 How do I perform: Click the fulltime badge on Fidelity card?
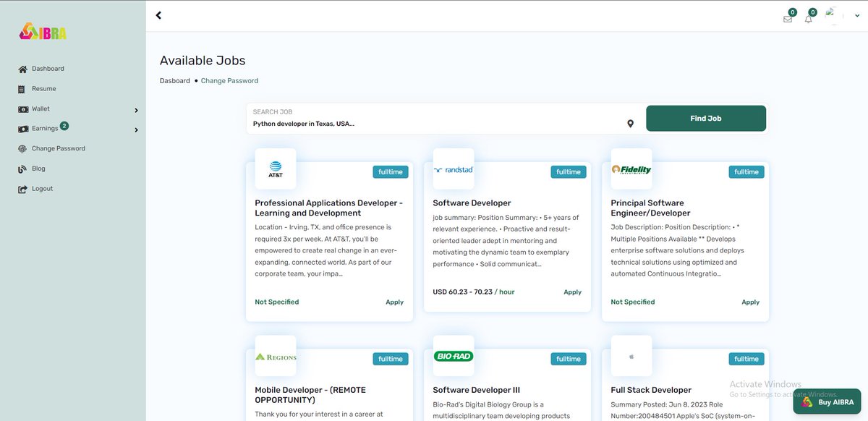pyautogui.click(x=746, y=172)
